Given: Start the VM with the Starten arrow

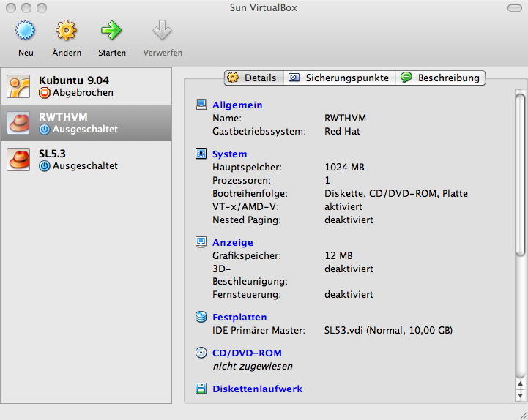Looking at the screenshot, I should pos(111,30).
